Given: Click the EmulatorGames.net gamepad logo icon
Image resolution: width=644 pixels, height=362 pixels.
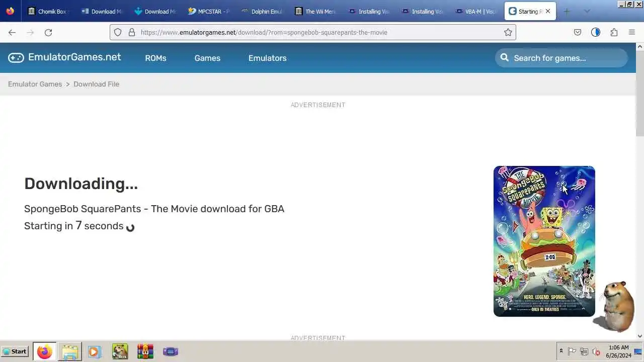Looking at the screenshot, I should point(16,57).
